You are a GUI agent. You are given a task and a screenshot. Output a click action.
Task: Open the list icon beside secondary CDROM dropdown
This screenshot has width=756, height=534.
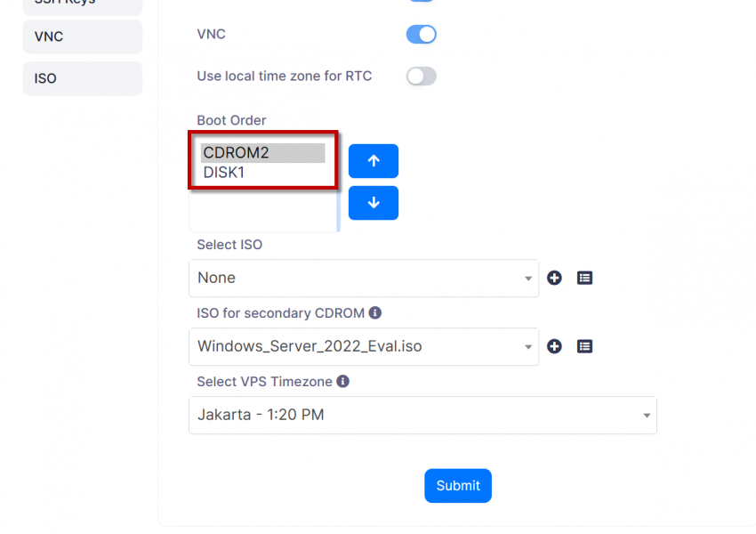584,346
